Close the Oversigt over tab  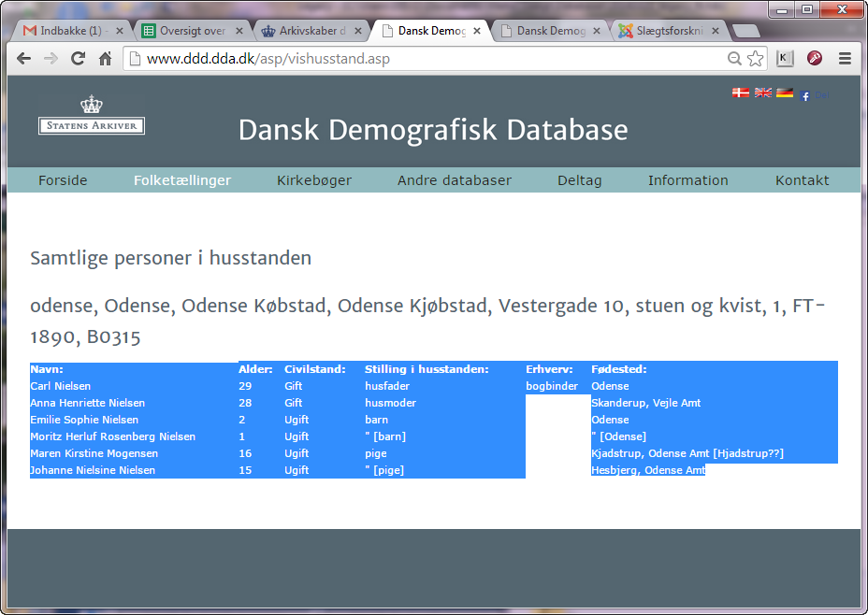[x=239, y=31]
